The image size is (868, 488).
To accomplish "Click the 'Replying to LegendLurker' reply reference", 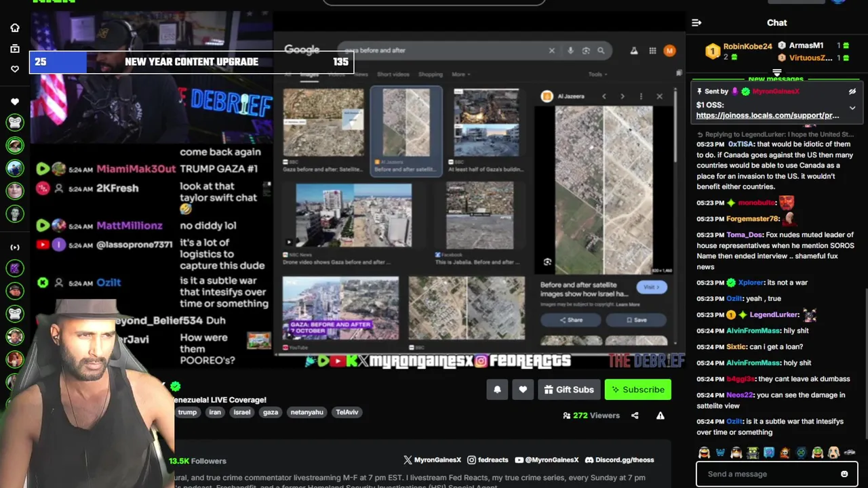I will (776, 134).
